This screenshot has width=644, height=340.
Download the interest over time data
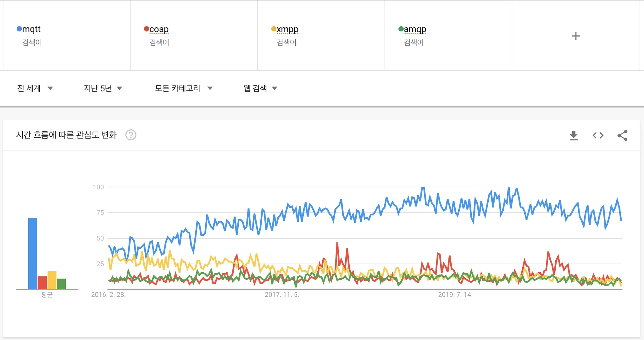574,135
